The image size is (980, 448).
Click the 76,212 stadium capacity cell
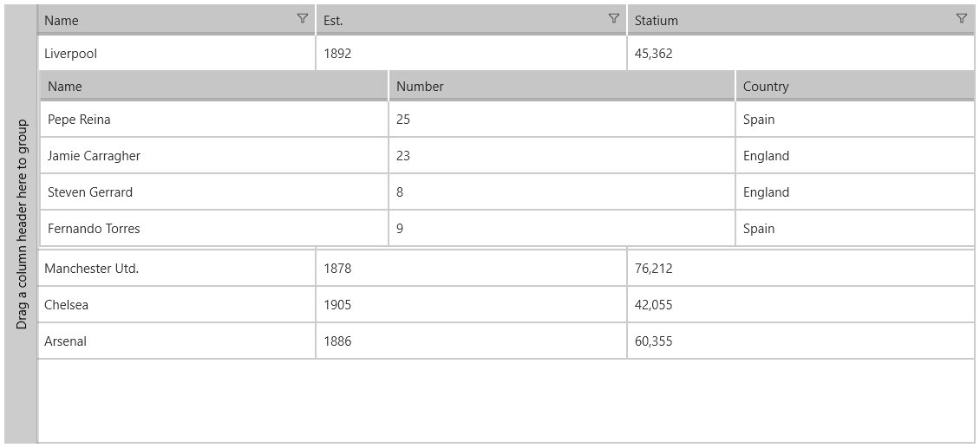pyautogui.click(x=800, y=268)
